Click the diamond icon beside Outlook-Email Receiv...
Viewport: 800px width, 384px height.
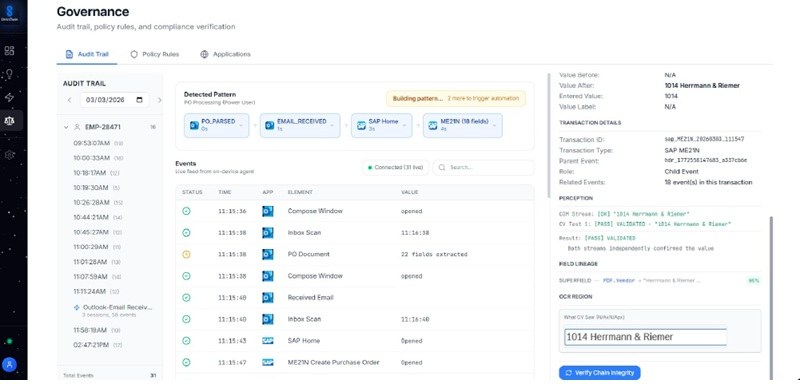point(77,308)
